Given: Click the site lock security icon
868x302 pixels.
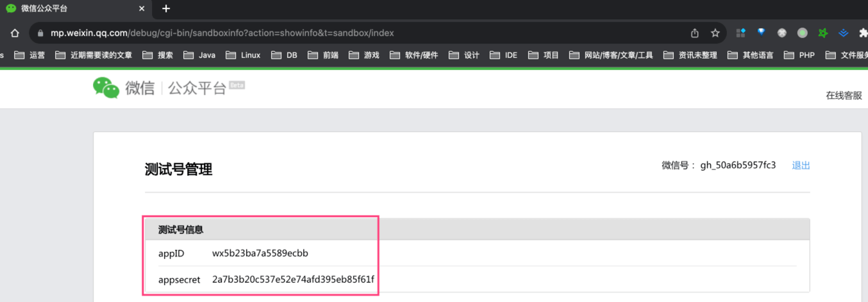Looking at the screenshot, I should tap(40, 33).
